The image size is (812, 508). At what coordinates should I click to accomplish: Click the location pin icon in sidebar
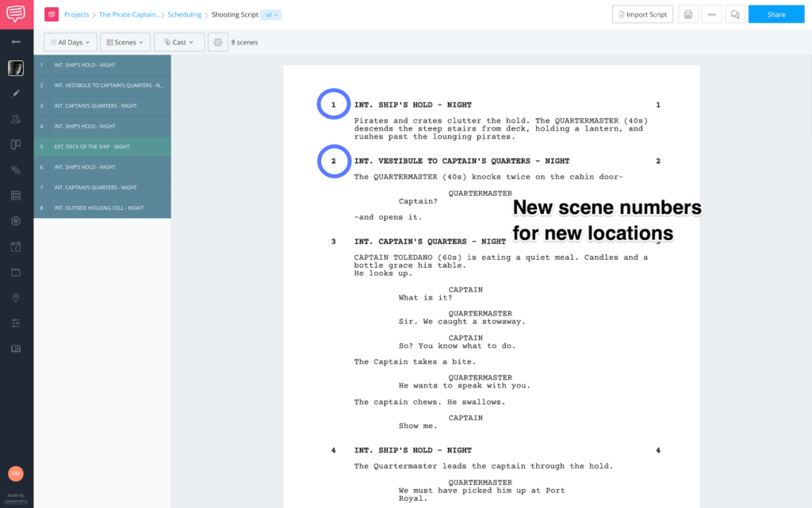coord(16,297)
